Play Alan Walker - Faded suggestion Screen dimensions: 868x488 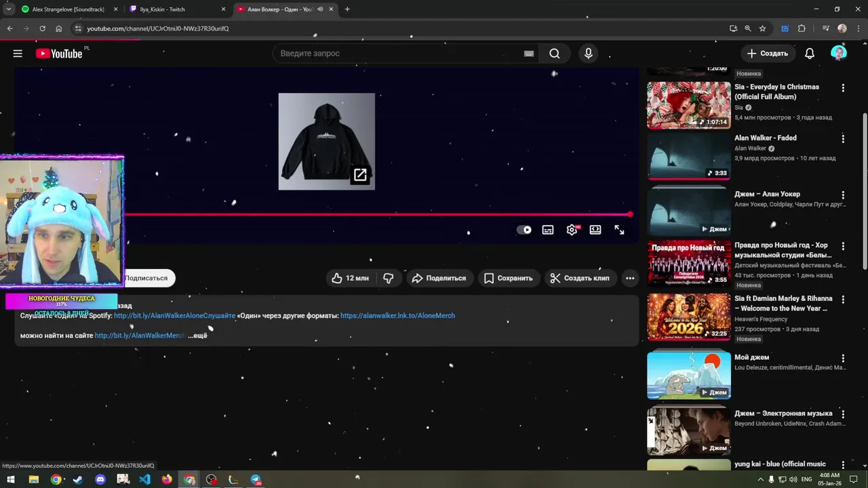(x=688, y=157)
